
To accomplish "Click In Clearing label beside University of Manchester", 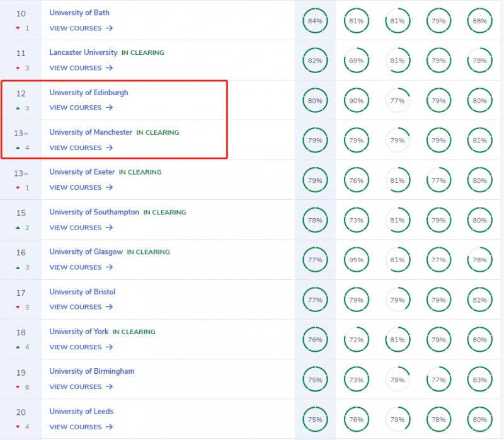I will 158,132.
